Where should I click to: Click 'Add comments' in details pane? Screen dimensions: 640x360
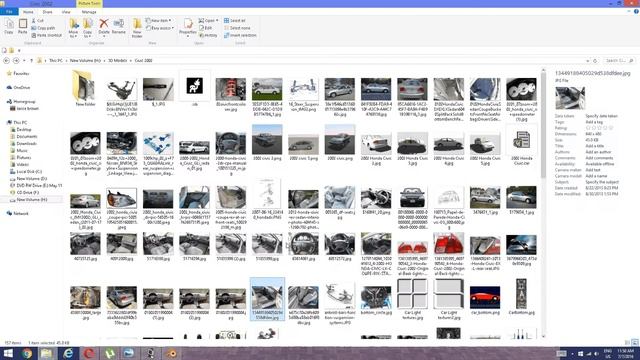(599, 158)
